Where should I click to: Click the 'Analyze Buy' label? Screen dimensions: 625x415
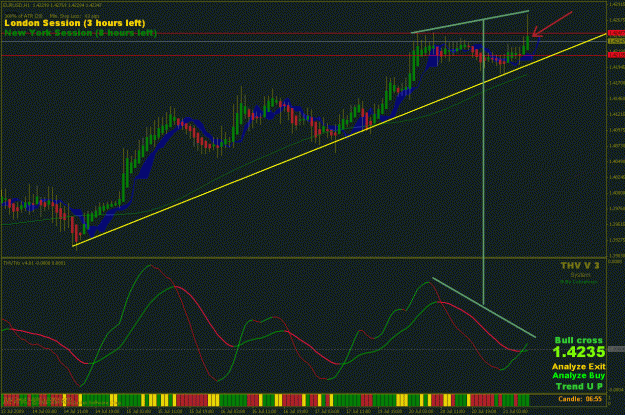578,376
